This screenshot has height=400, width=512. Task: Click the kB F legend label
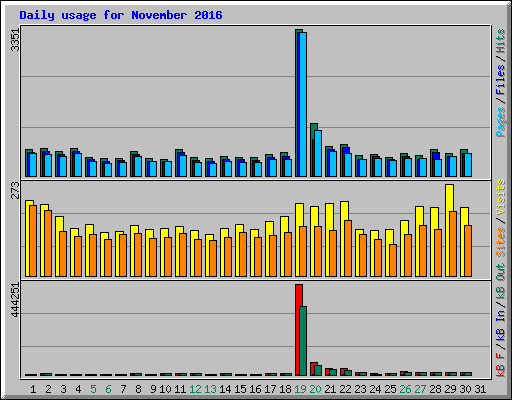click(x=500, y=365)
